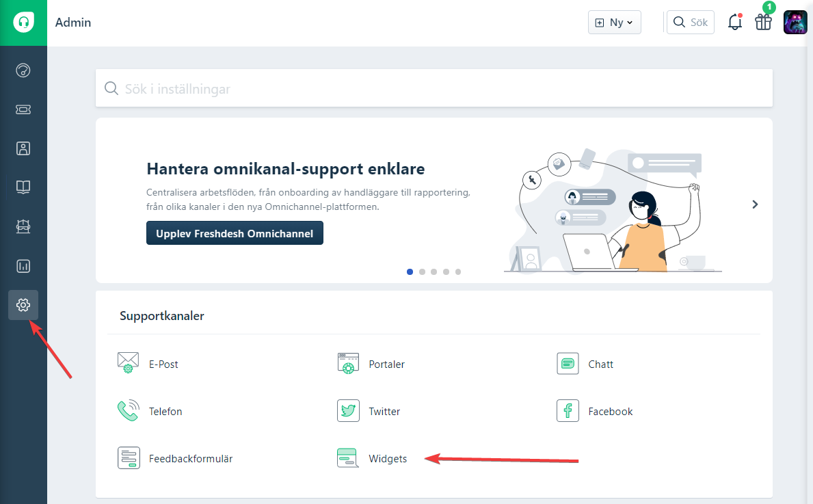Click Upplev Freshdesk Omnichannel button
The height and width of the screenshot is (504, 813).
click(x=235, y=233)
